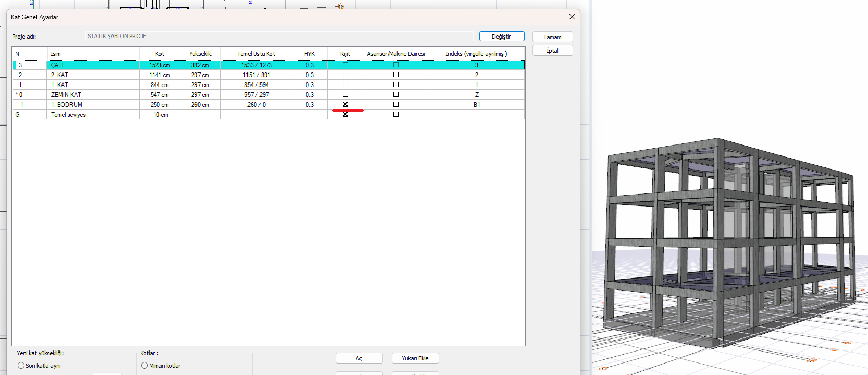
Task: Click the Rijit column header
Action: click(x=345, y=54)
